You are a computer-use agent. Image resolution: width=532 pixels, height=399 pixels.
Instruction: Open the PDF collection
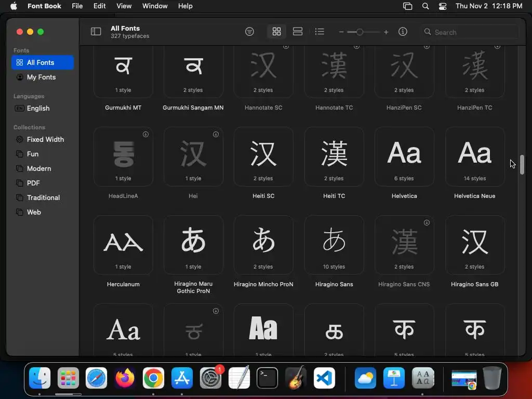coord(43,183)
